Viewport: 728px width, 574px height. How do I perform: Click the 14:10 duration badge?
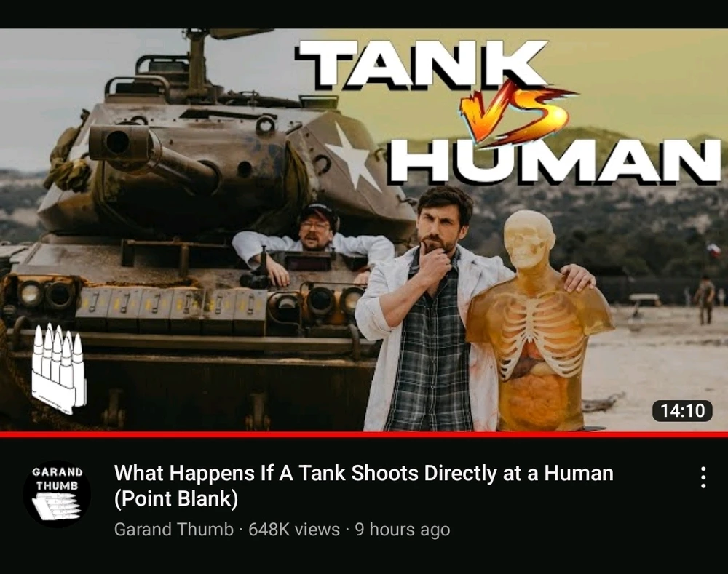pyautogui.click(x=682, y=410)
